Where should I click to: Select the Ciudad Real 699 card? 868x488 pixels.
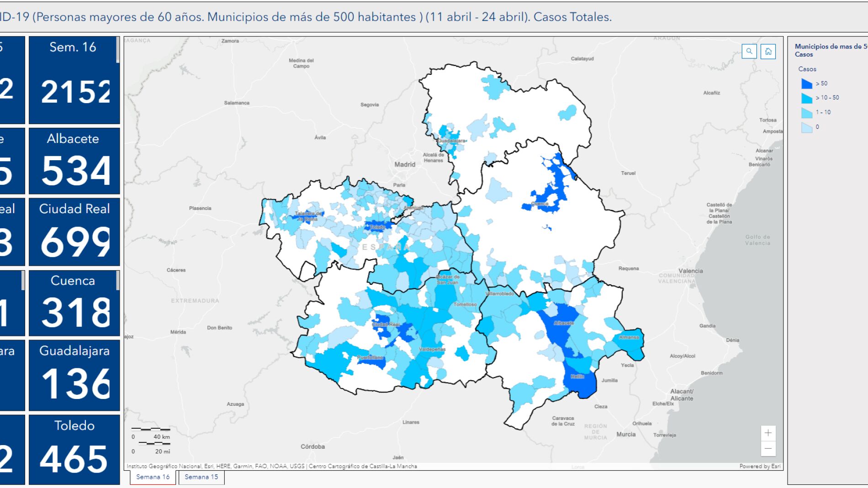click(x=74, y=232)
